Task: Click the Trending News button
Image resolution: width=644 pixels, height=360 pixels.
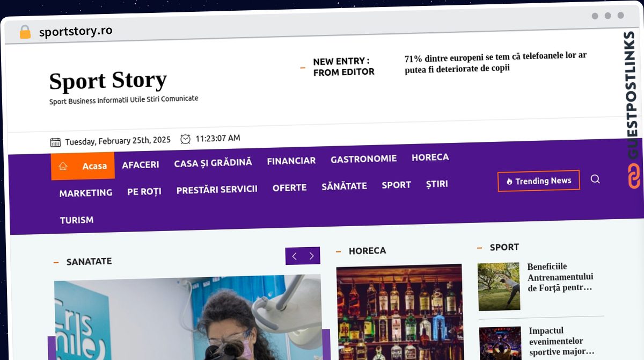Action: 539,181
